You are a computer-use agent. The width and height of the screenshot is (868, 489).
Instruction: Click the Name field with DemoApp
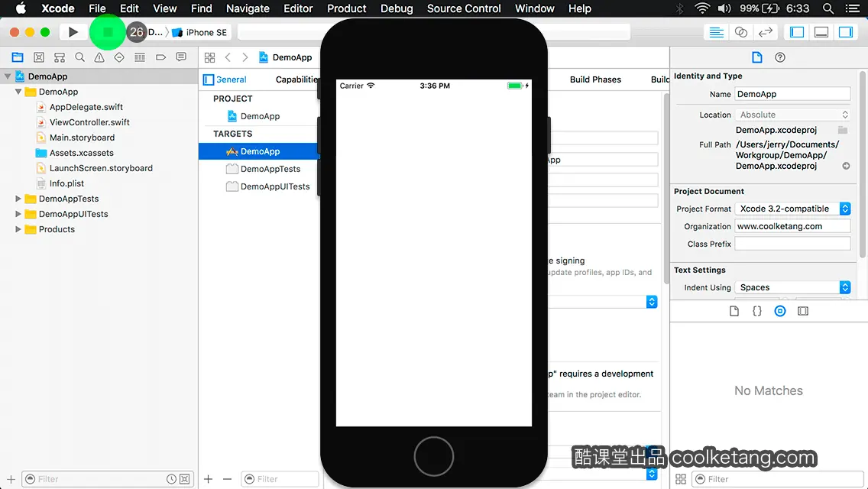click(x=792, y=94)
